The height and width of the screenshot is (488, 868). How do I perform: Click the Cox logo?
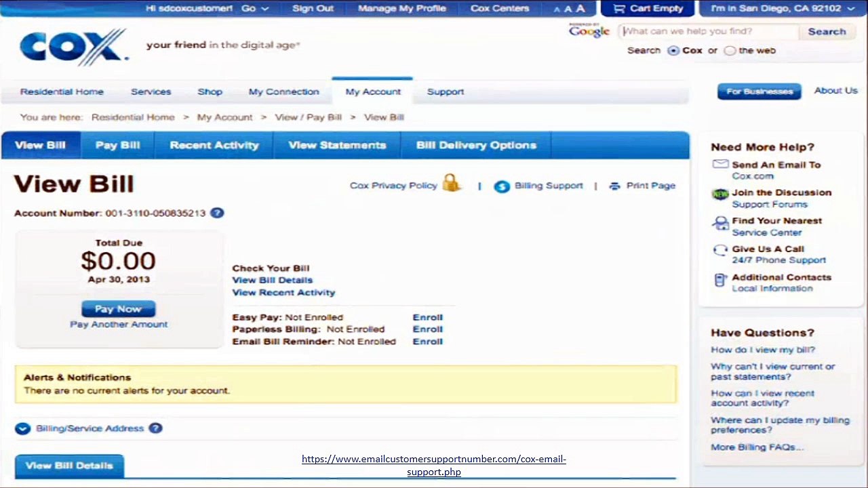pos(74,46)
